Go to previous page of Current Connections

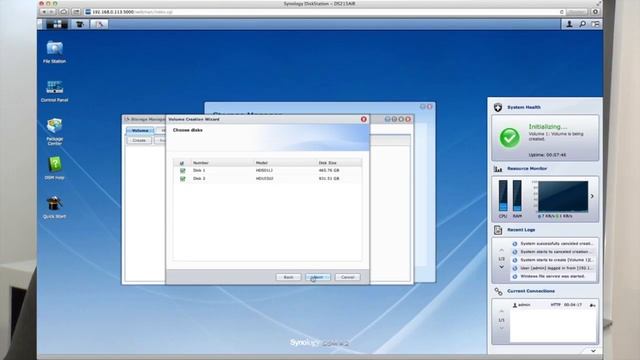click(502, 311)
